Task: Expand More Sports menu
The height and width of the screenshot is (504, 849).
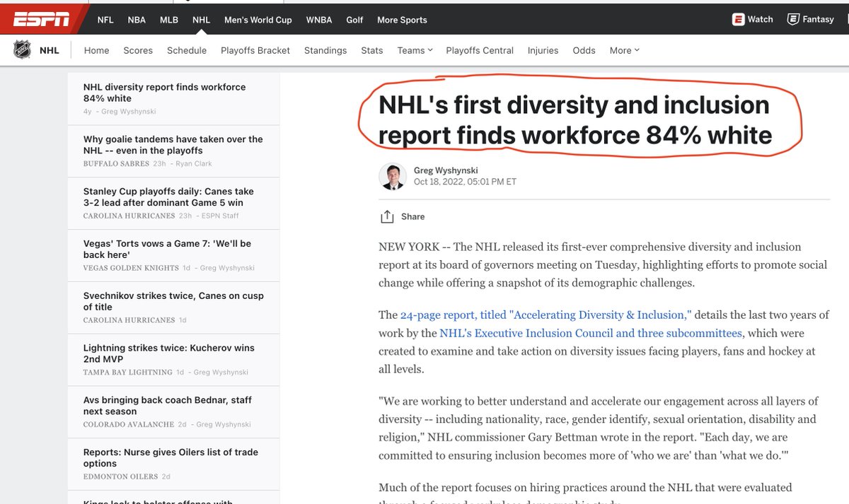Action: pyautogui.click(x=402, y=20)
